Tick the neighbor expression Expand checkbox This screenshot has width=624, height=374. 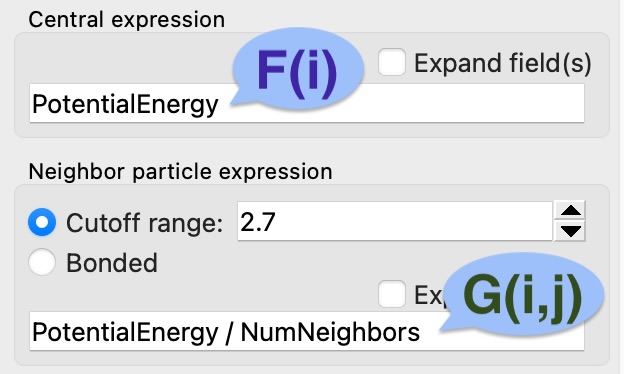[x=392, y=294]
